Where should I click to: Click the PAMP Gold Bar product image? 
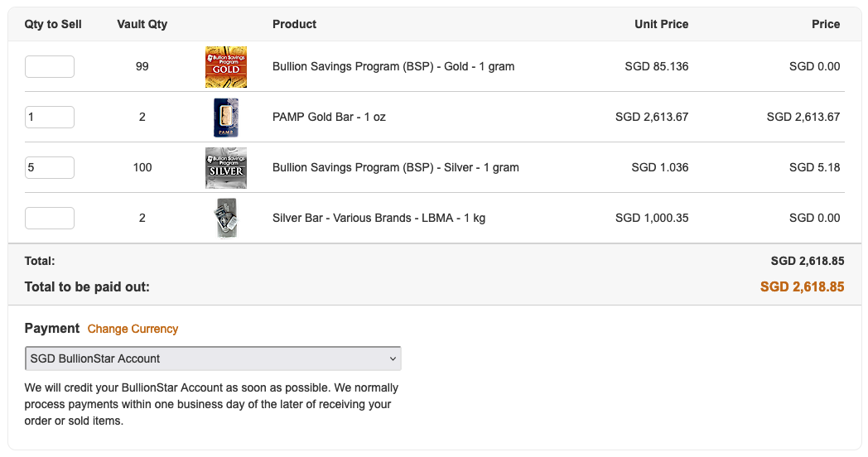coord(226,118)
